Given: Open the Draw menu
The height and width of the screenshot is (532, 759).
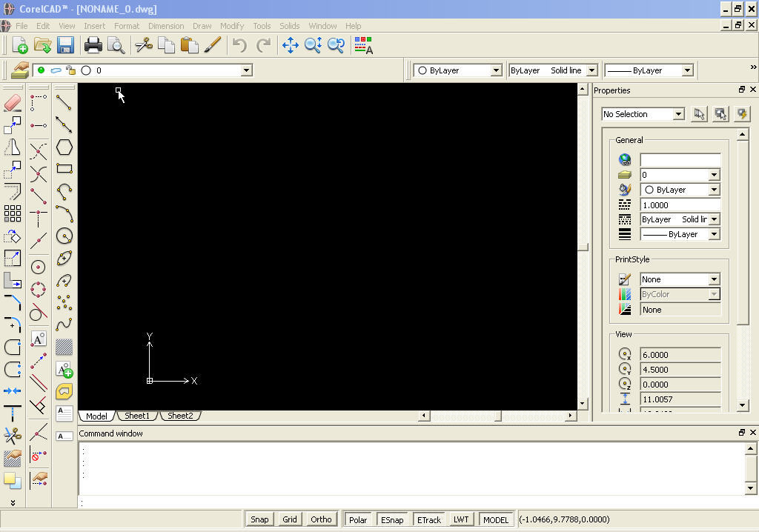Looking at the screenshot, I should tap(202, 26).
